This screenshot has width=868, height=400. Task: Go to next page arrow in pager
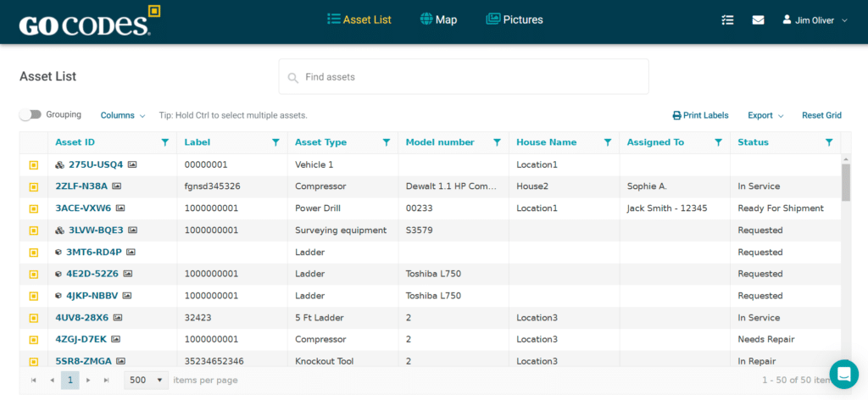tap(88, 381)
